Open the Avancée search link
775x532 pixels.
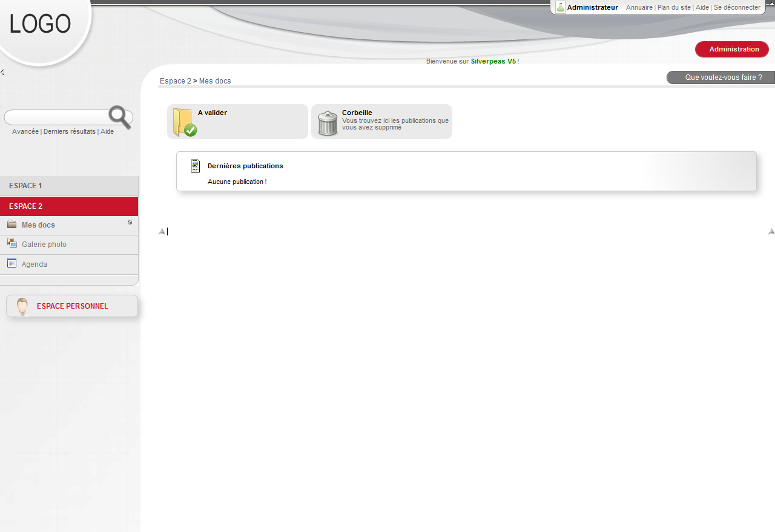tap(25, 132)
